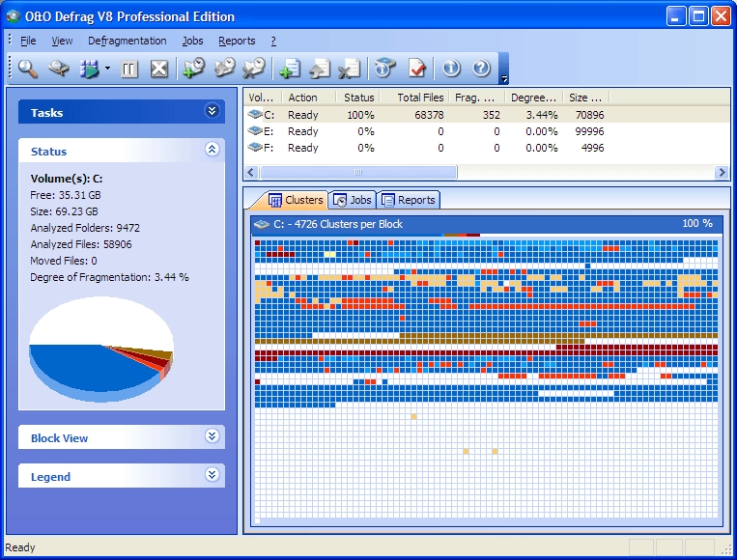737x560 pixels.
Task: Add a new scheduled job
Action: click(193, 69)
